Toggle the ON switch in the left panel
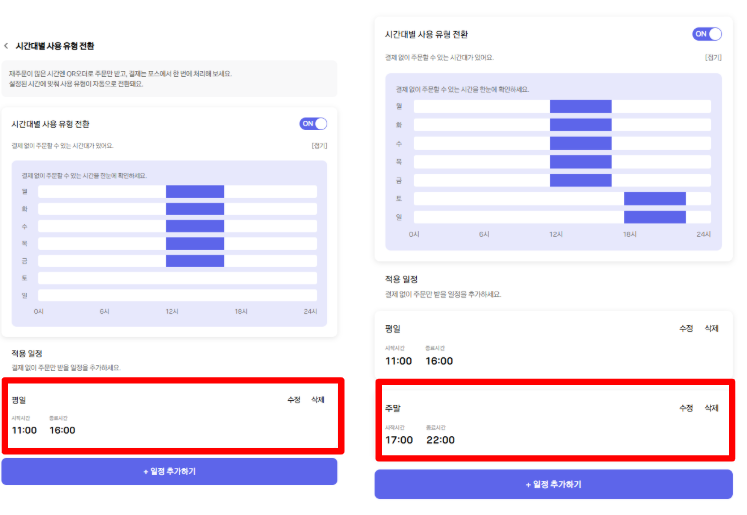Image resolution: width=747 pixels, height=515 pixels. tap(313, 124)
